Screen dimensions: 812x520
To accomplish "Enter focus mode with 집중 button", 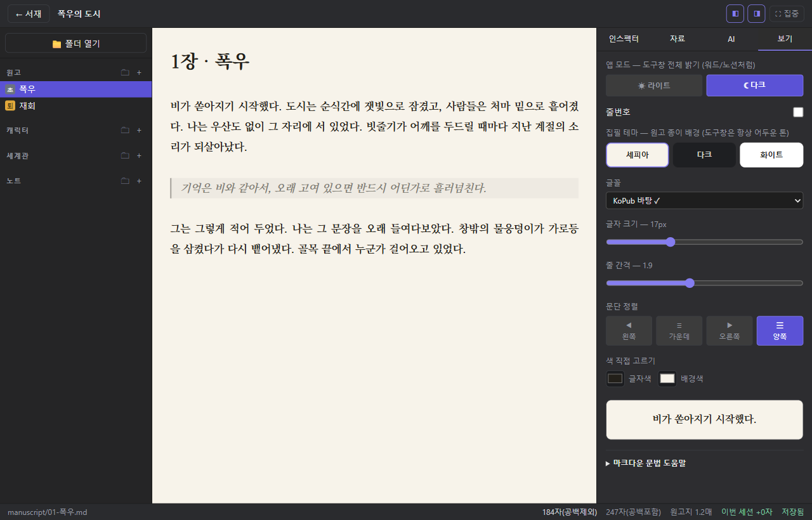I will pyautogui.click(x=787, y=13).
